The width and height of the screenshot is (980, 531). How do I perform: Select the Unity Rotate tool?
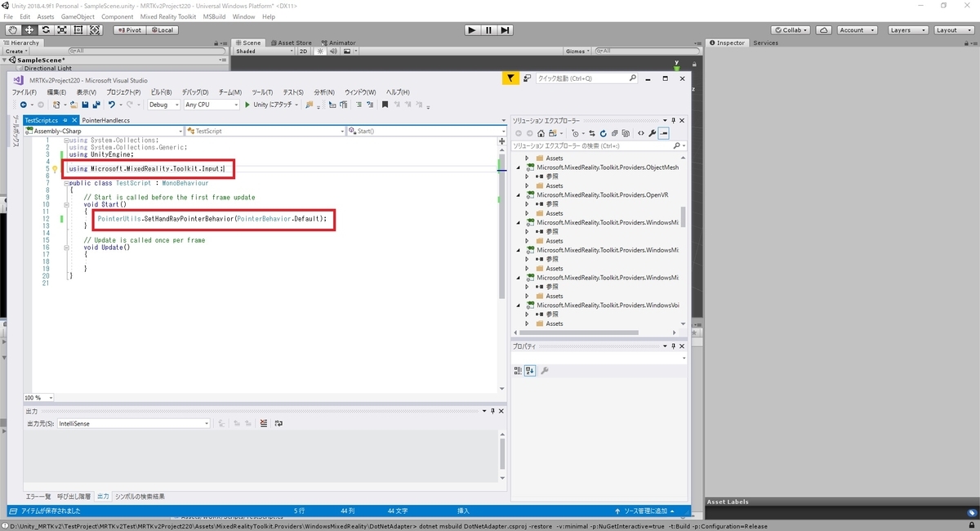coord(45,30)
